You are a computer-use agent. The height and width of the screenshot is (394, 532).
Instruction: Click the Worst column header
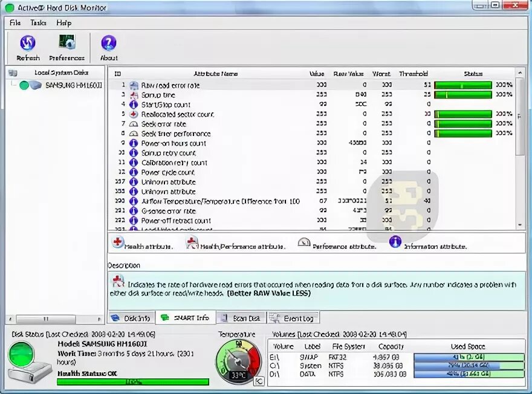(x=381, y=74)
